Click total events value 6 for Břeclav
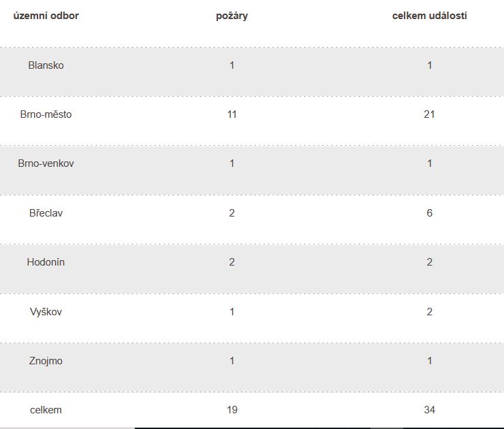This screenshot has height=429, width=504. [429, 213]
